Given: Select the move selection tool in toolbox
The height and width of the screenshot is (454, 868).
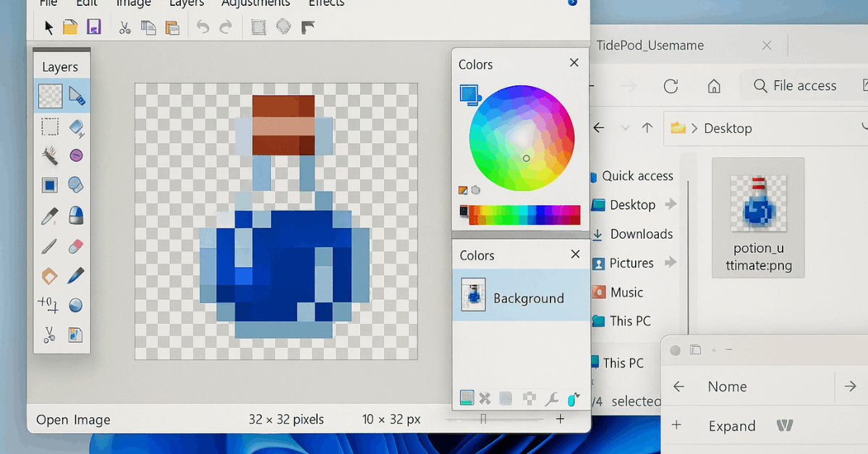Looking at the screenshot, I should pos(77,95).
